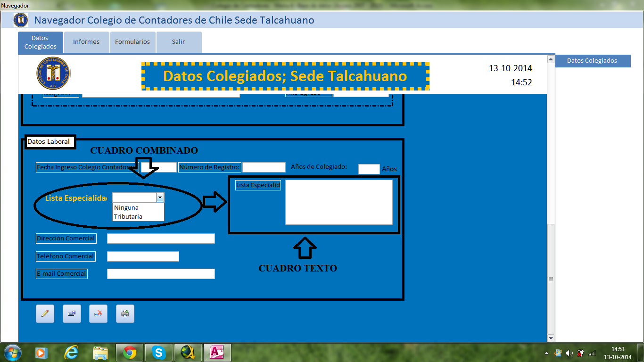Open Windows Explorer folder icon on taskbar
This screenshot has width=644, height=362.
coord(100,353)
